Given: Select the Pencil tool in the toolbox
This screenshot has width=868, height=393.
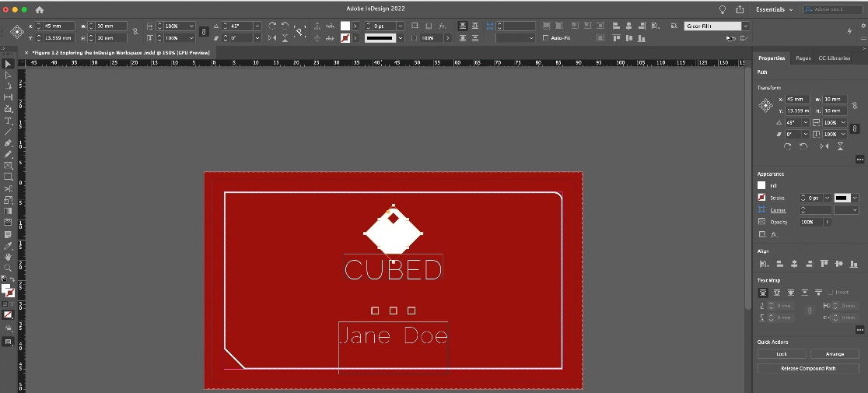Looking at the screenshot, I should [8, 154].
